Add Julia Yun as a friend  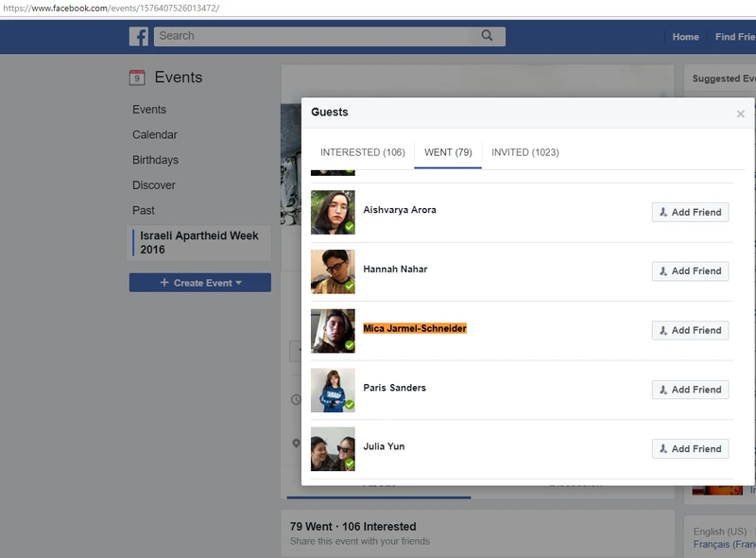tap(690, 449)
